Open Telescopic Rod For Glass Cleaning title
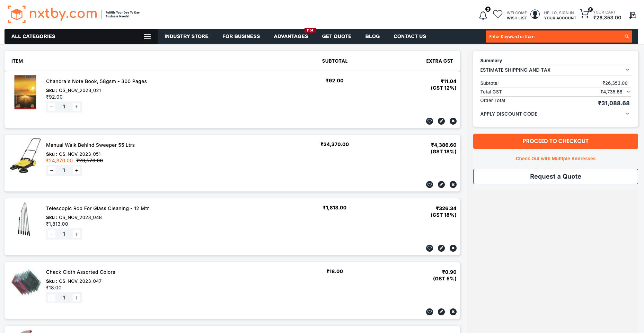644x333 pixels. pyautogui.click(x=97, y=208)
